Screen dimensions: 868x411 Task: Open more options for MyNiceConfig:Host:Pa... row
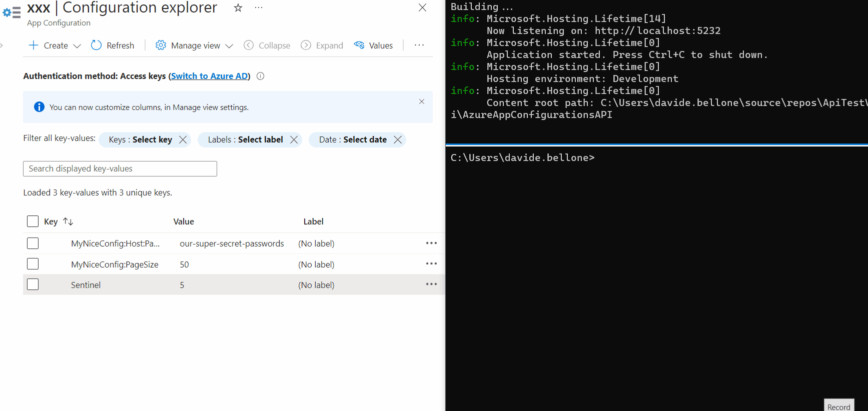[x=431, y=243]
